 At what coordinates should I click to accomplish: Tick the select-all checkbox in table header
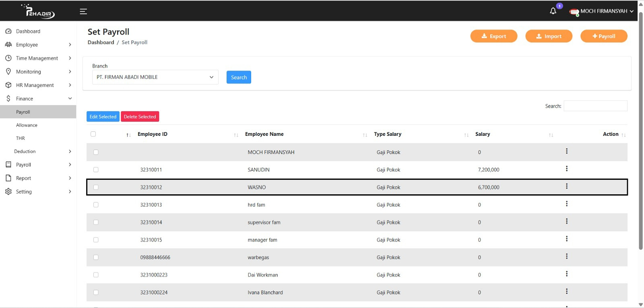93,134
